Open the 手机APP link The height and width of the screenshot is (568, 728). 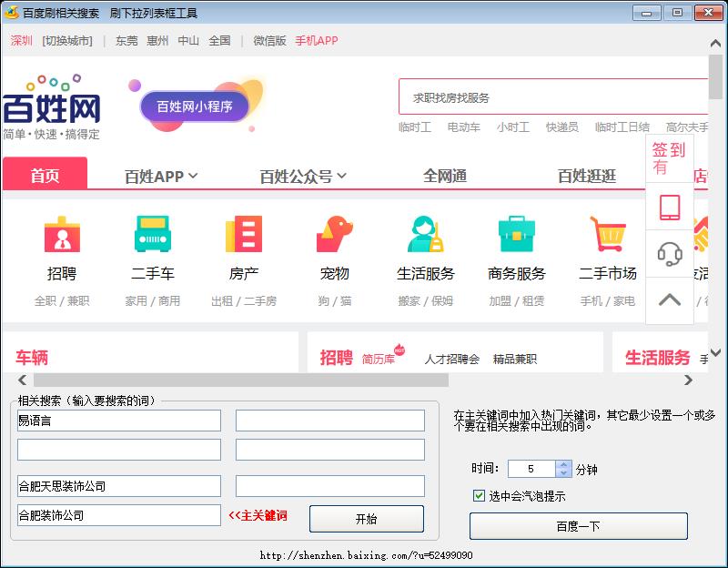click(316, 41)
